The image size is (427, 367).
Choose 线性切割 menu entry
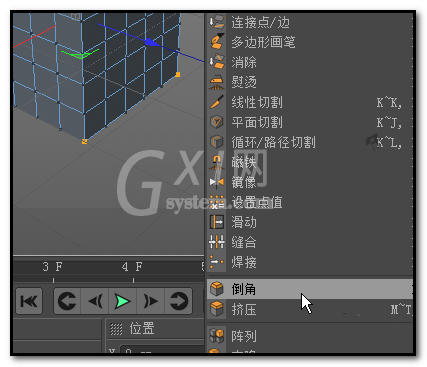(x=310, y=102)
